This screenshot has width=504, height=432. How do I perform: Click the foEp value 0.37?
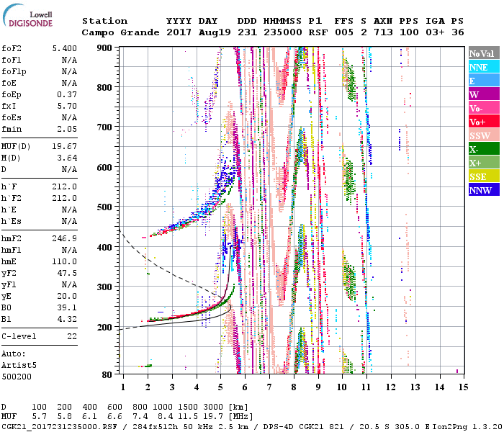(67, 94)
